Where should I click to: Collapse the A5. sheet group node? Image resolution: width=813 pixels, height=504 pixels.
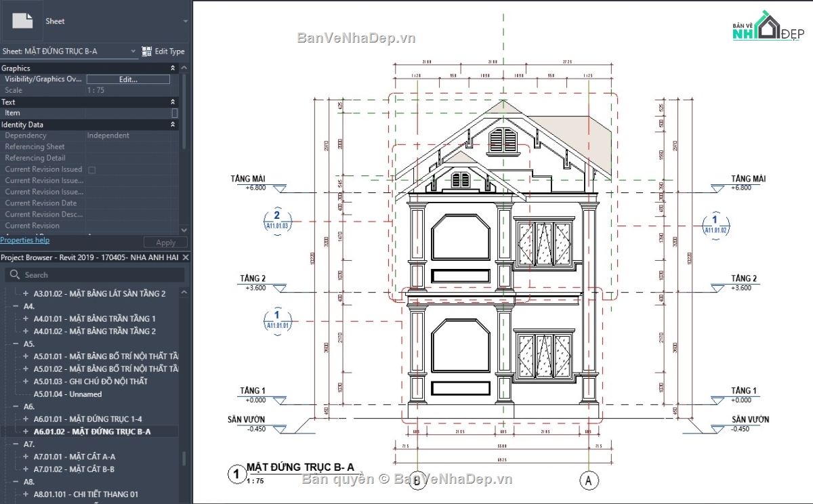click(16, 343)
